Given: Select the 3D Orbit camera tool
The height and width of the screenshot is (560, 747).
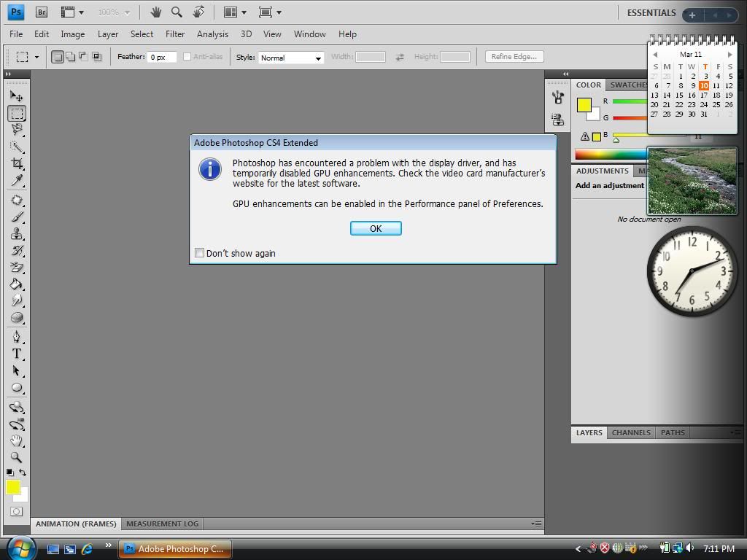Looking at the screenshot, I should click(x=17, y=424).
